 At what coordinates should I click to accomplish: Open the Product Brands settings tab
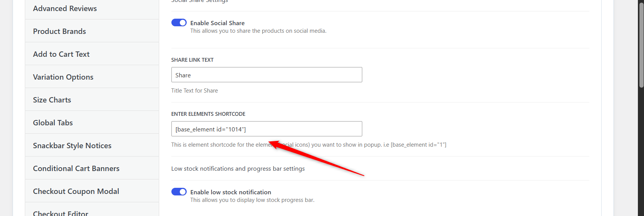pos(92,31)
